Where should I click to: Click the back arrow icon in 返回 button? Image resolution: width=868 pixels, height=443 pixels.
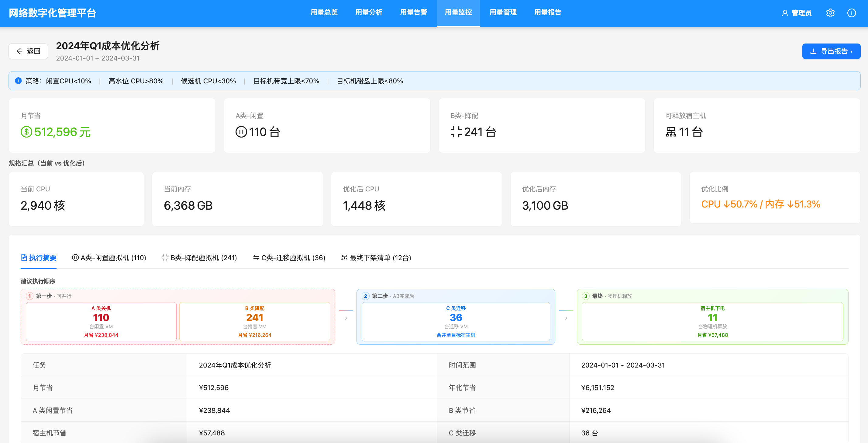click(x=19, y=51)
